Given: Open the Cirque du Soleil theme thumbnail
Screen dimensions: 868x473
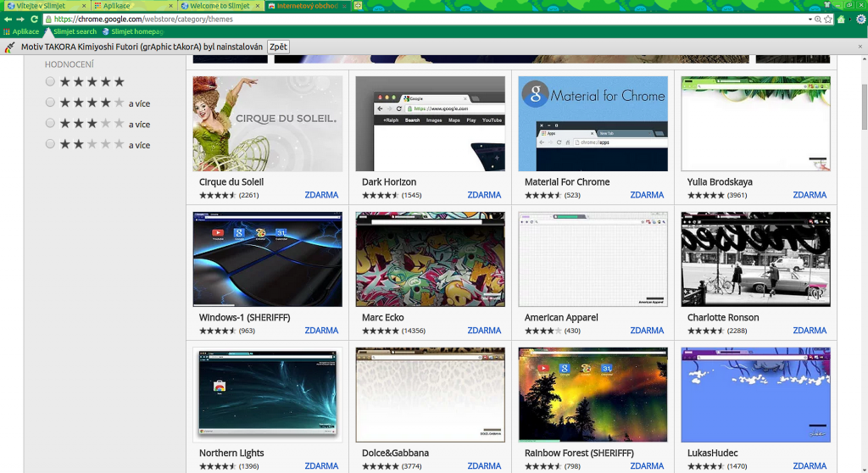Looking at the screenshot, I should [267, 124].
